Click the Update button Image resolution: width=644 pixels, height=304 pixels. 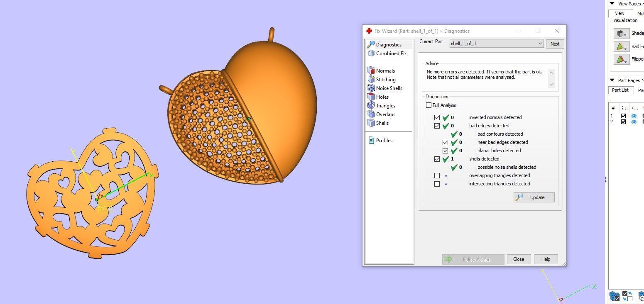click(534, 197)
